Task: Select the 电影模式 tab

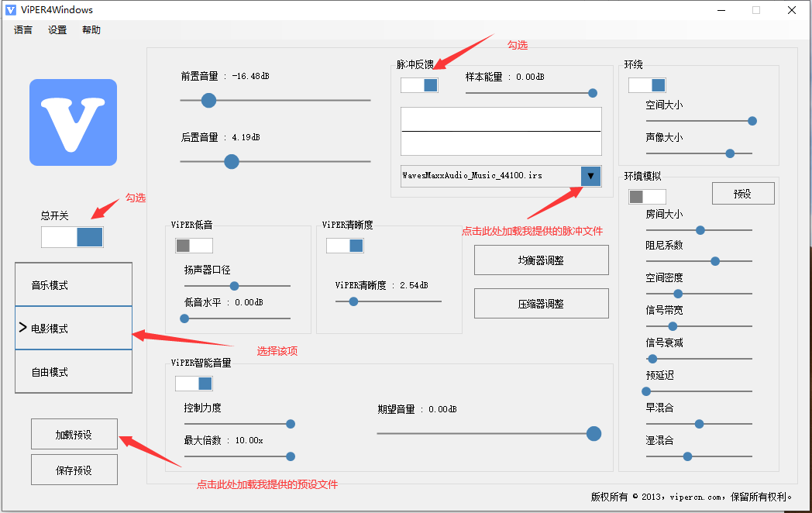Action: coord(74,328)
